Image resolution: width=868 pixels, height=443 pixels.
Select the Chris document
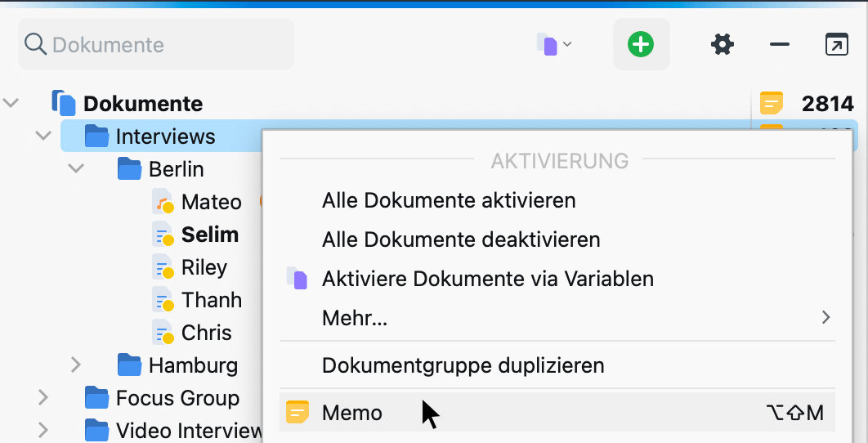coord(207,333)
